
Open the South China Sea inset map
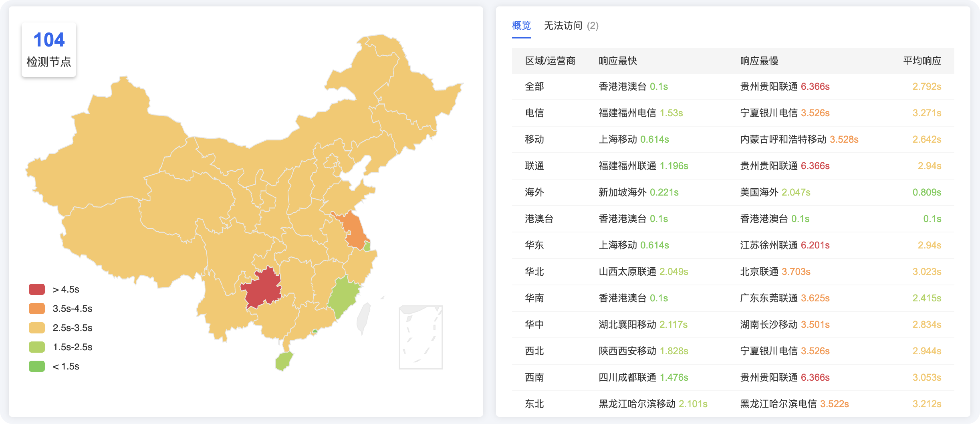421,337
